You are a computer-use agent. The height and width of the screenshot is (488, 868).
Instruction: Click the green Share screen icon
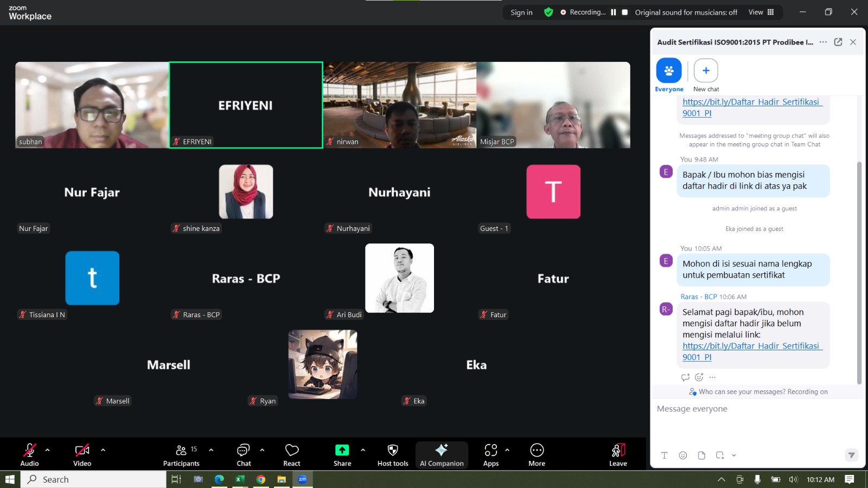tap(342, 450)
